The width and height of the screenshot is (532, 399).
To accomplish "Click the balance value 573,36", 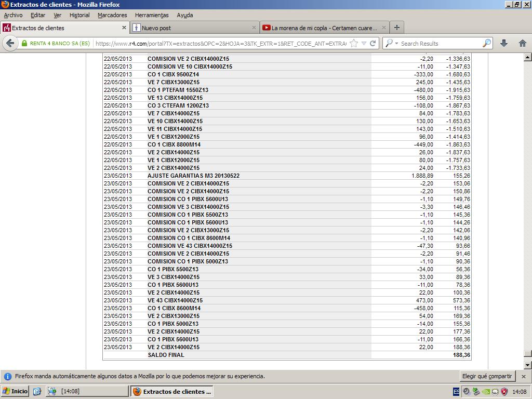I will [x=461, y=300].
